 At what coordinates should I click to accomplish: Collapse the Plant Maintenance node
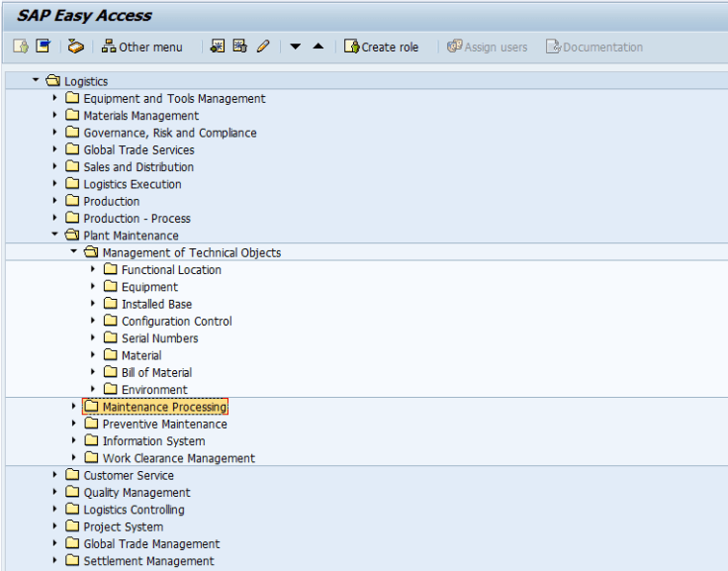pos(55,236)
